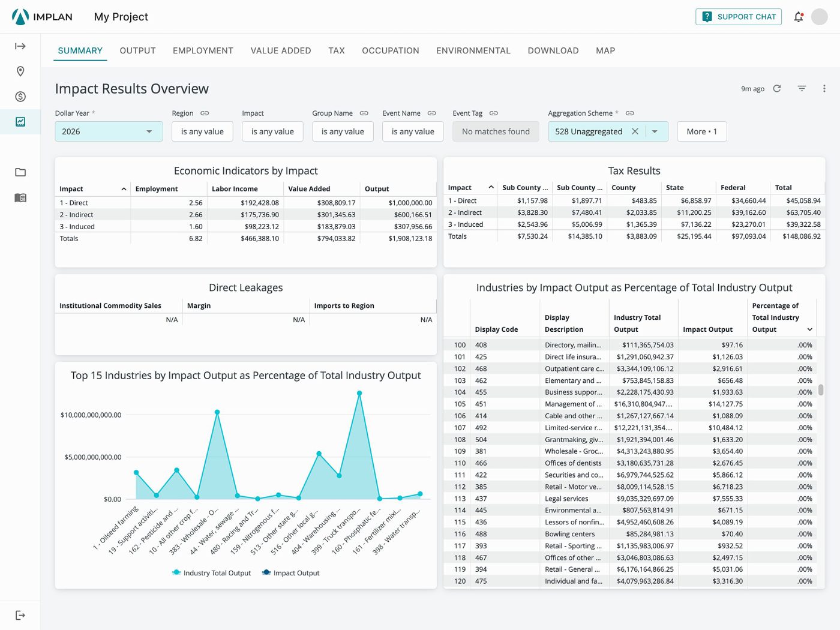Open Support Chat
The image size is (840, 630).
[739, 17]
